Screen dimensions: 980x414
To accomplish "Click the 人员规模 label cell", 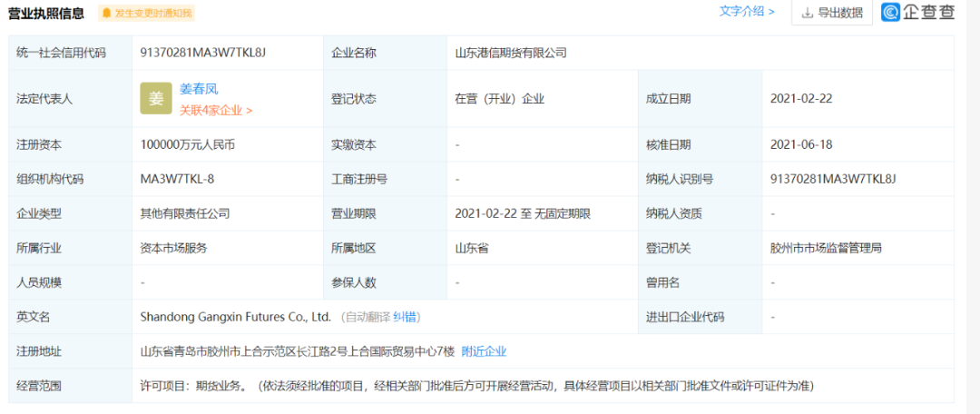I will coord(71,282).
